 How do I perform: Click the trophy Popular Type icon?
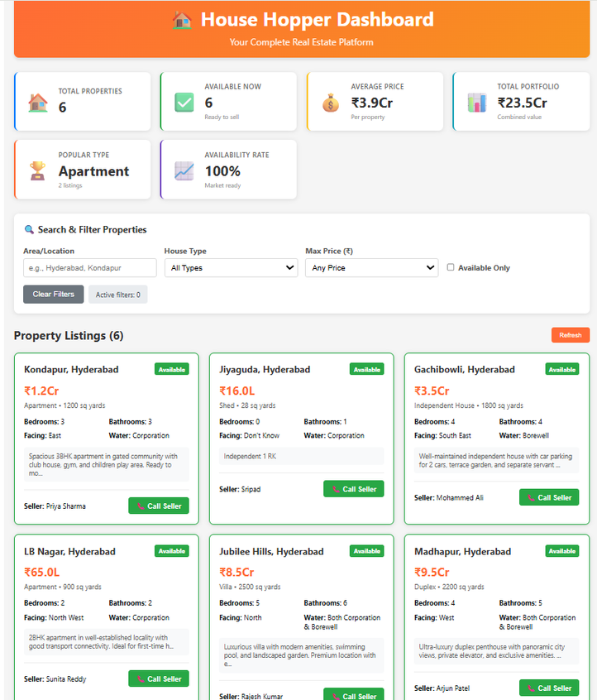pyautogui.click(x=38, y=170)
